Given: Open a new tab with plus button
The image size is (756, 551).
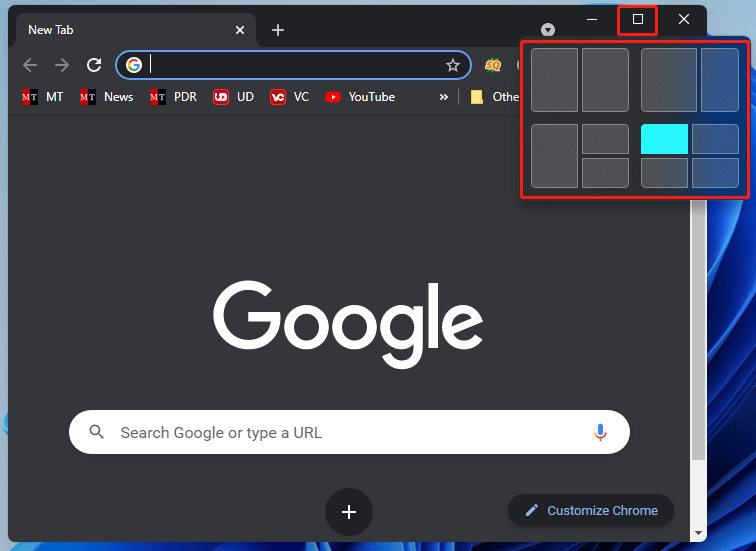Looking at the screenshot, I should tap(278, 30).
